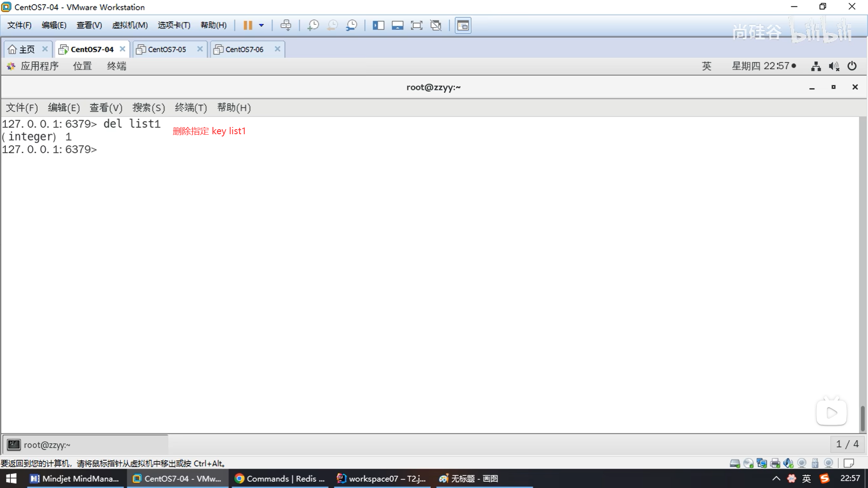Switch to the CentOS7-05 tab

click(167, 49)
